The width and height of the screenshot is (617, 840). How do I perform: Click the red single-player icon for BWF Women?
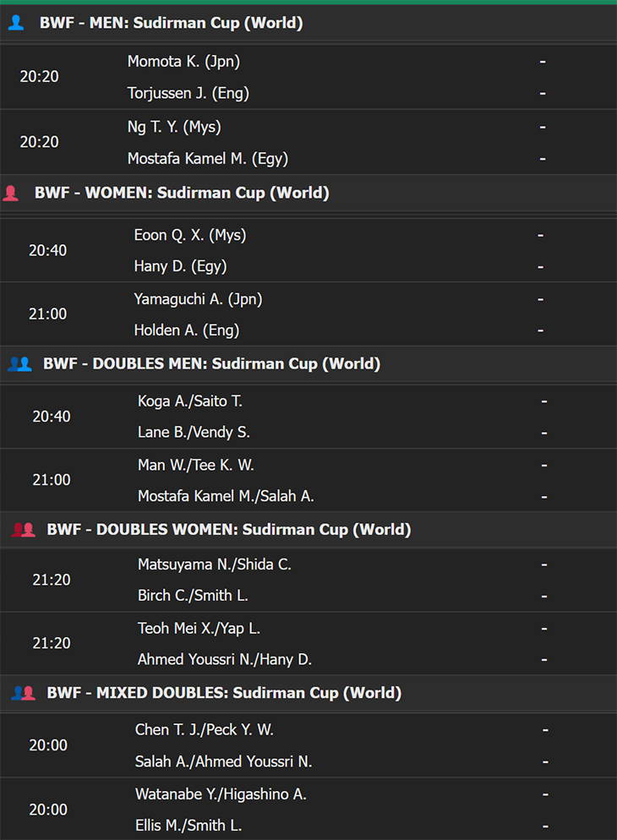[11, 193]
